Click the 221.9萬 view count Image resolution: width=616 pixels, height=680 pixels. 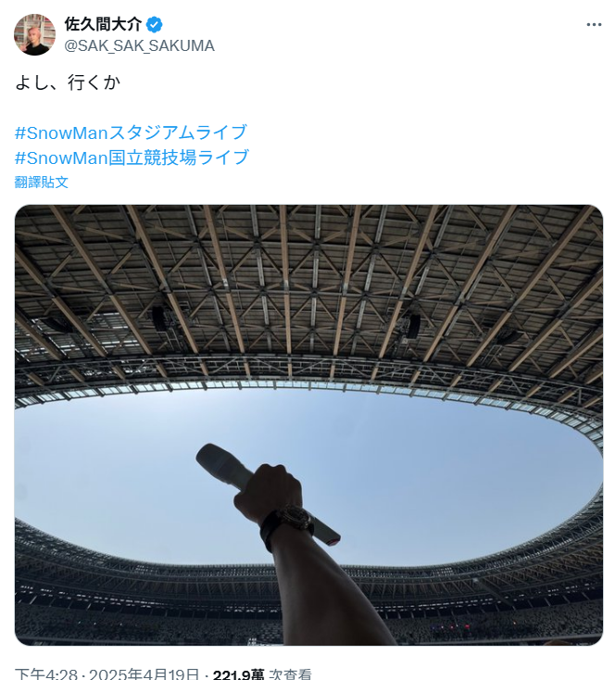[x=238, y=674]
